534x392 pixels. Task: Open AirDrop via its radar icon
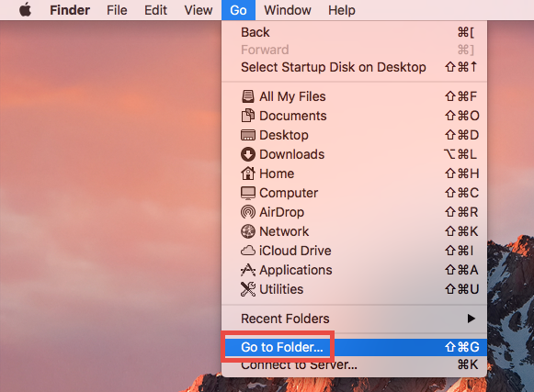point(248,212)
